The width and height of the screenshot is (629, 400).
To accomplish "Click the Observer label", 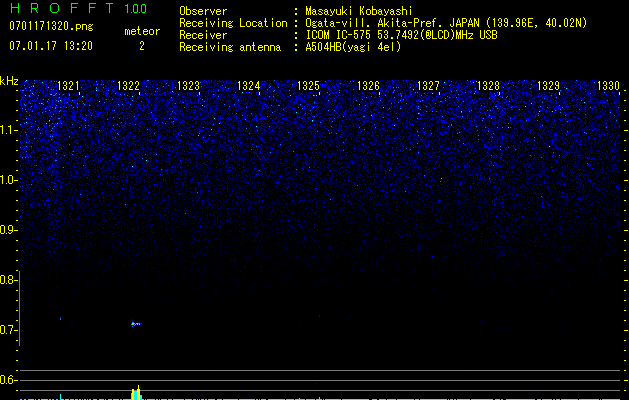I will tap(203, 11).
